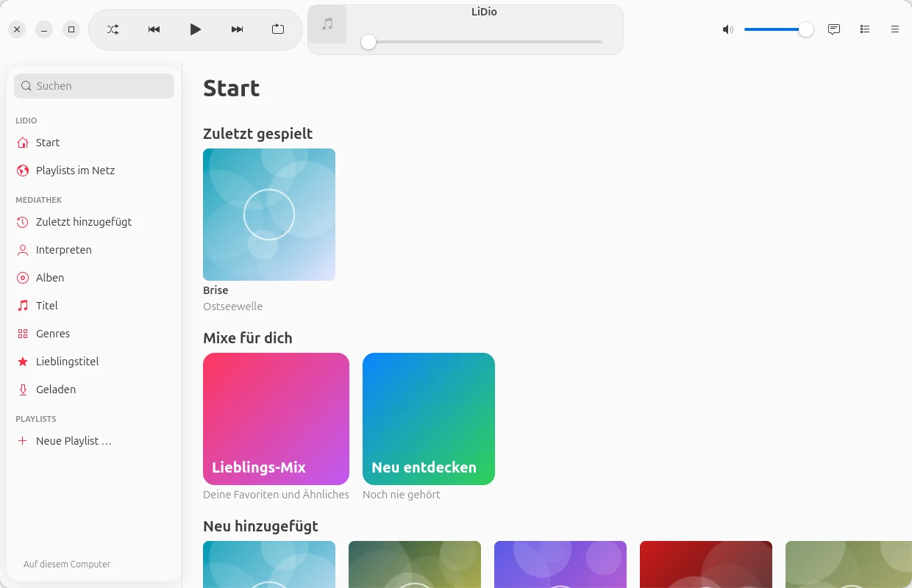The width and height of the screenshot is (912, 588).
Task: Open the purple album under Neu hinzugefügt
Action: tap(560, 564)
